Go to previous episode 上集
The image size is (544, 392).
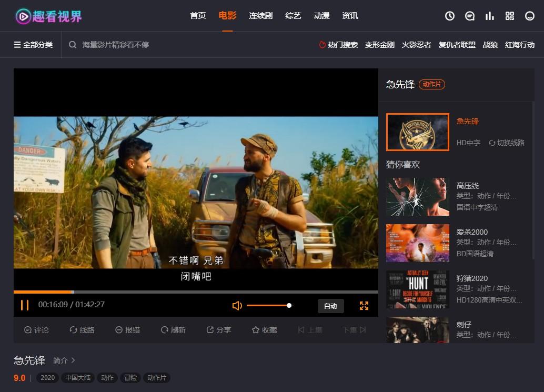[310, 330]
